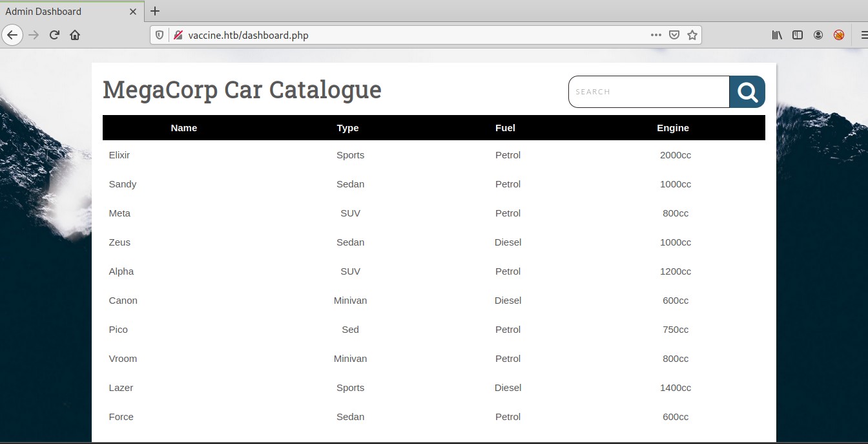Click the vaccine.htb URL address bar
The image size is (868, 444).
coord(413,35)
